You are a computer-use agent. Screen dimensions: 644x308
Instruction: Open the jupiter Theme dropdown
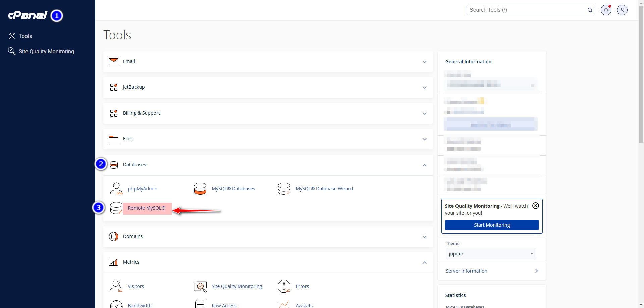(491, 254)
